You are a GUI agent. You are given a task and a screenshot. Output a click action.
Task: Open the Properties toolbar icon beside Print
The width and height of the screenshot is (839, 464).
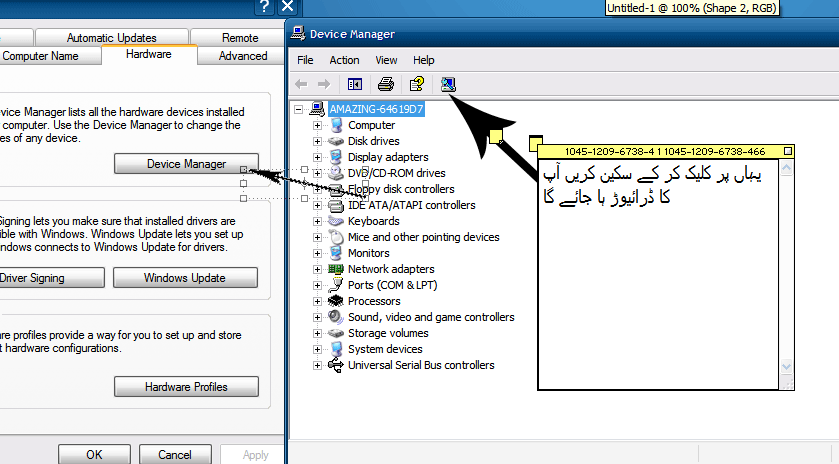pyautogui.click(x=417, y=85)
